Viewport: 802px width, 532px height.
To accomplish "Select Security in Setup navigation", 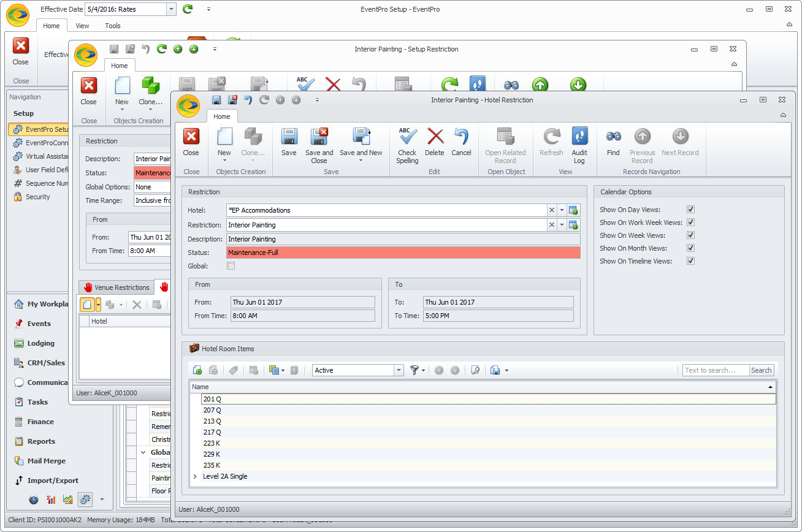I will coord(38,197).
